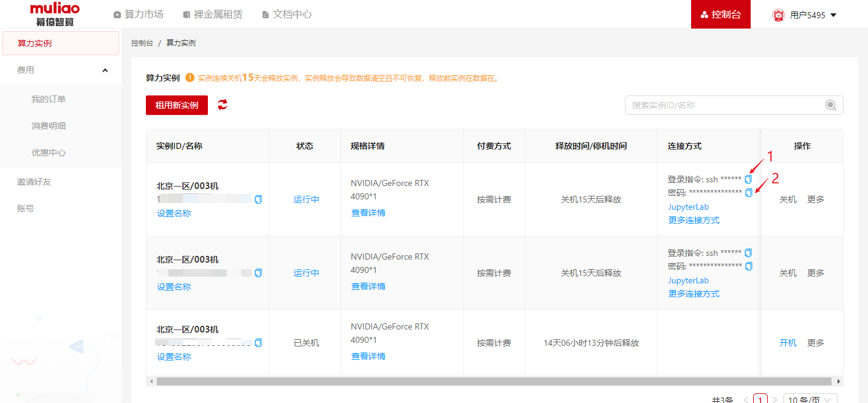Click 开机 to start the stopped instance
The width and height of the screenshot is (868, 403).
(x=788, y=343)
